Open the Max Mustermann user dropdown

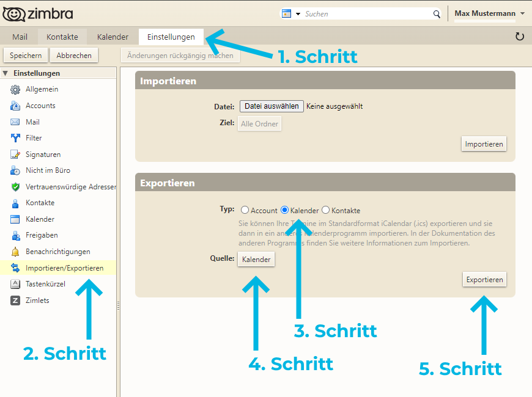click(522, 13)
